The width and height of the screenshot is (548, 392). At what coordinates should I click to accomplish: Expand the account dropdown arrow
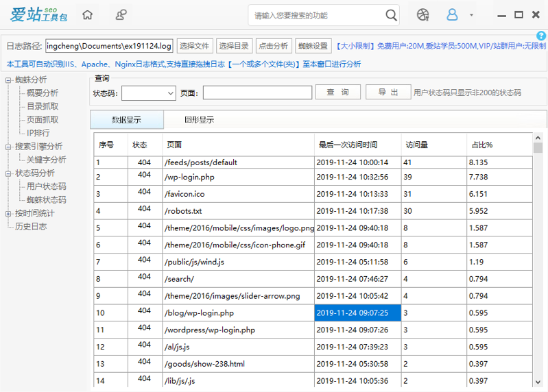[x=471, y=15]
